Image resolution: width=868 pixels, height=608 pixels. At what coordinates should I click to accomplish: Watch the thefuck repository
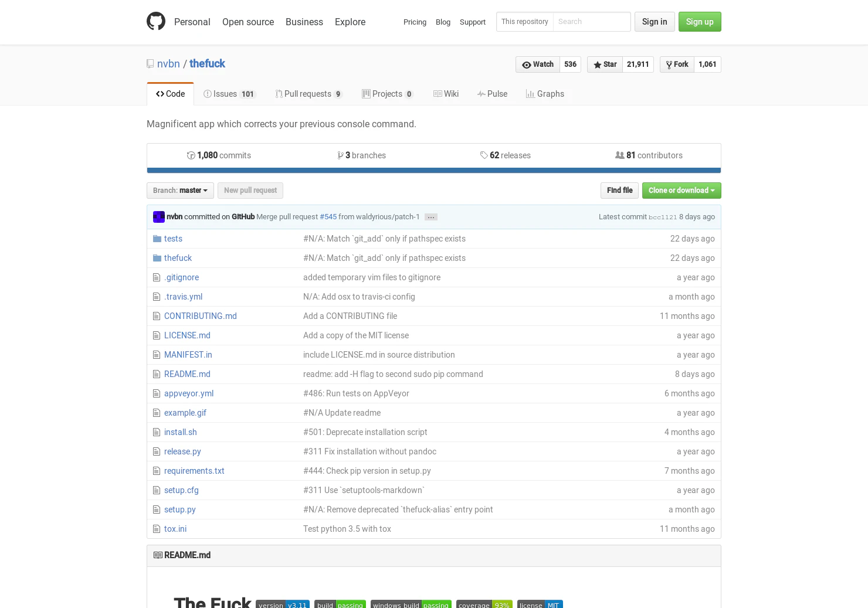538,64
